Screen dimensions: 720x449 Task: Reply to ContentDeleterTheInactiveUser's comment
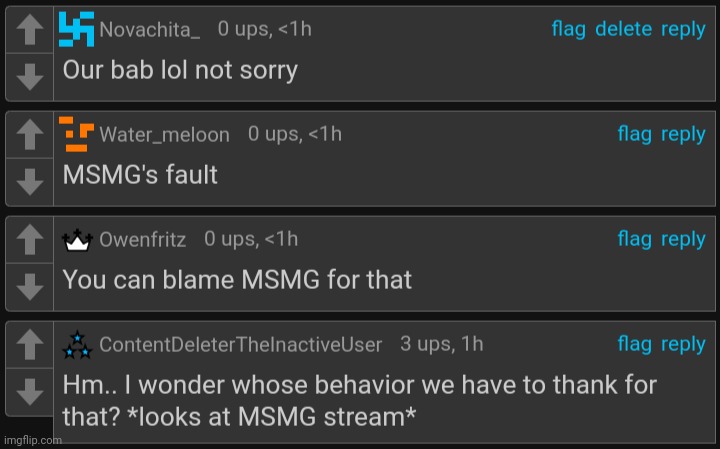(x=683, y=344)
